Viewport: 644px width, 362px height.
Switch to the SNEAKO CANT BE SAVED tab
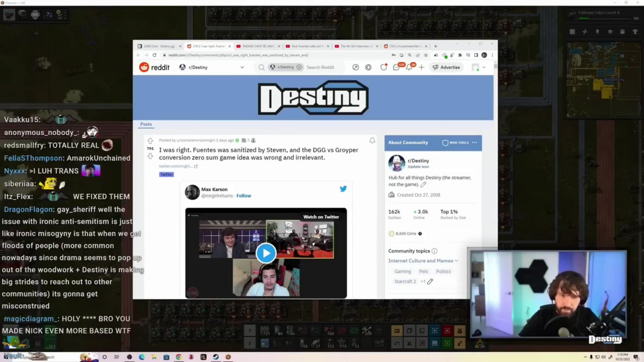pyautogui.click(x=258, y=46)
